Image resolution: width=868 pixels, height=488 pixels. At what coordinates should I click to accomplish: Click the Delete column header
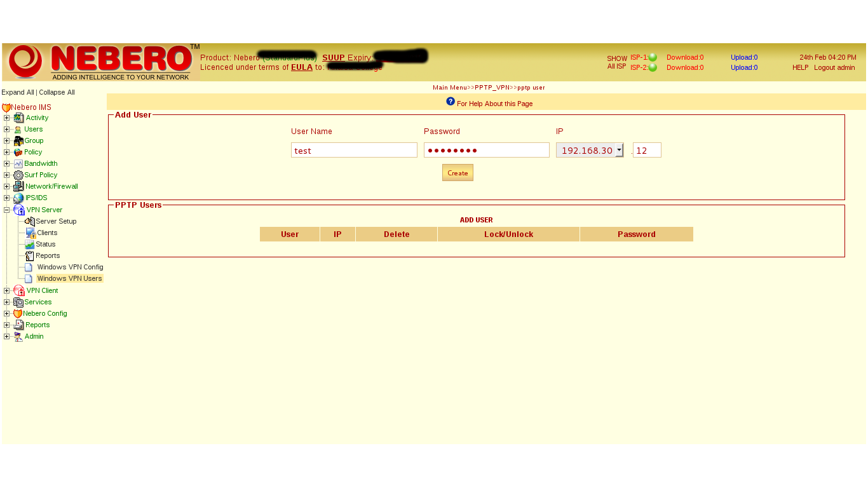397,234
